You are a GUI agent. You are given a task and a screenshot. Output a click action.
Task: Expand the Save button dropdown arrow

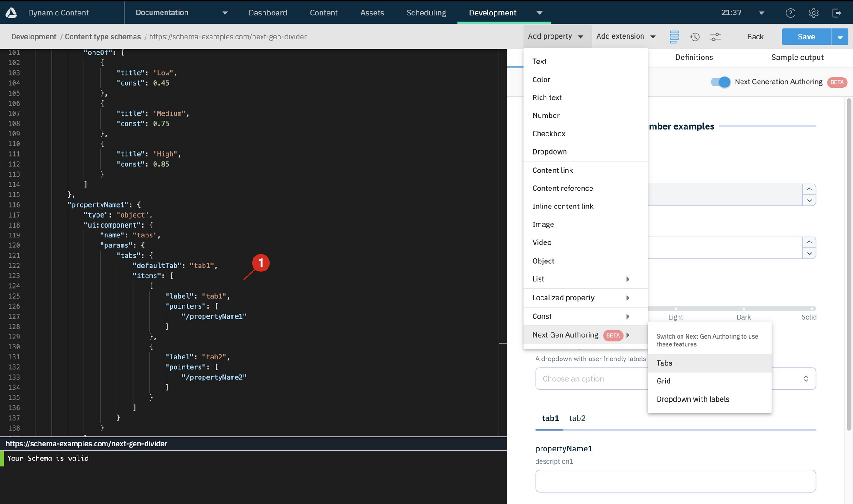(840, 37)
